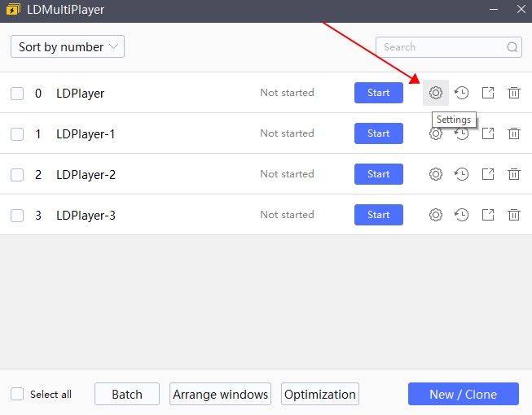The image size is (532, 415).
Task: Start the LDPlayer instance 0
Action: coord(379,93)
